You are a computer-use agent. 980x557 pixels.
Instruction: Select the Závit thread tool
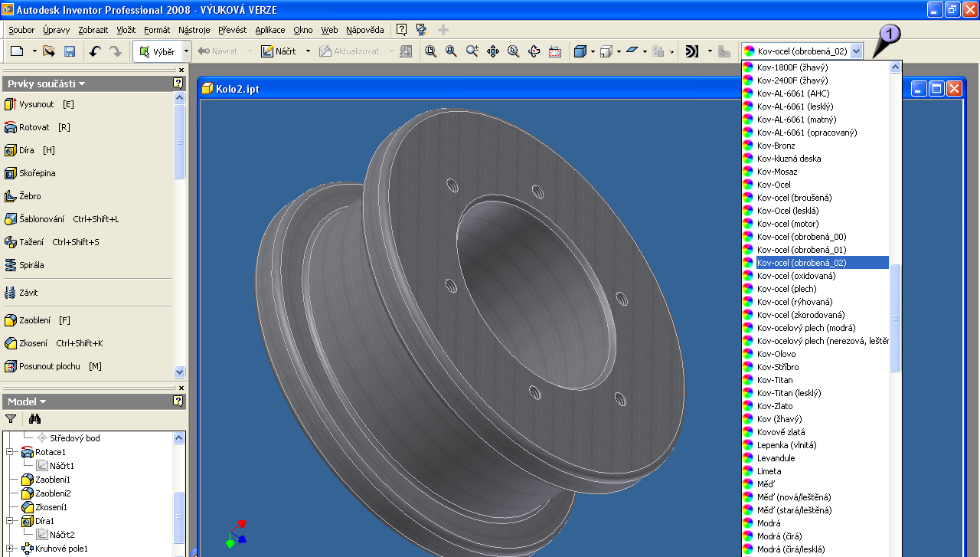pos(21,293)
